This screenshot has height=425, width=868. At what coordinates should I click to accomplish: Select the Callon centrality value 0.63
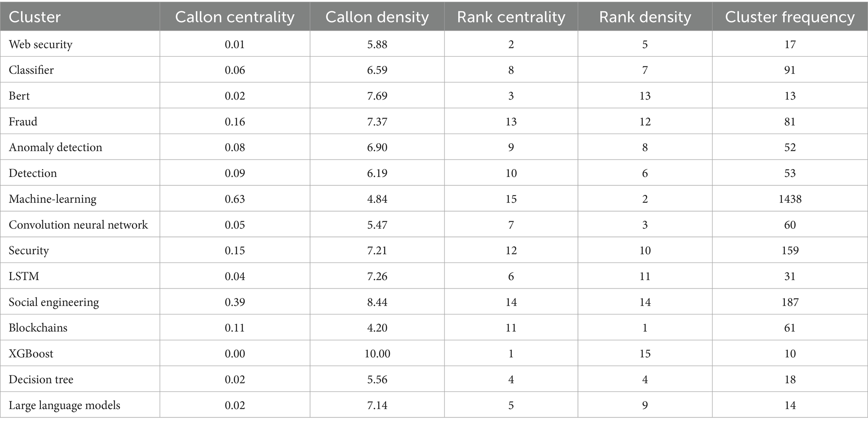pyautogui.click(x=235, y=199)
